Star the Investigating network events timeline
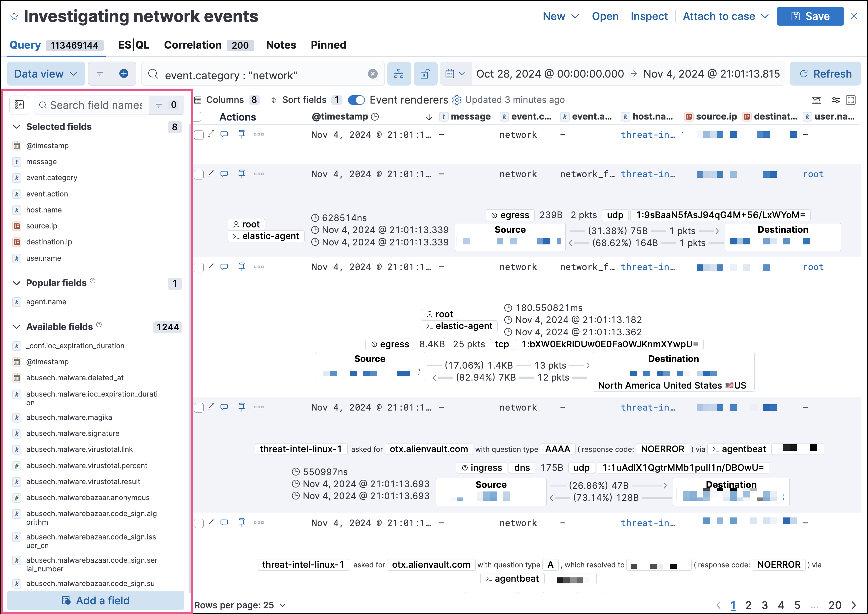The image size is (868, 614). tap(14, 16)
